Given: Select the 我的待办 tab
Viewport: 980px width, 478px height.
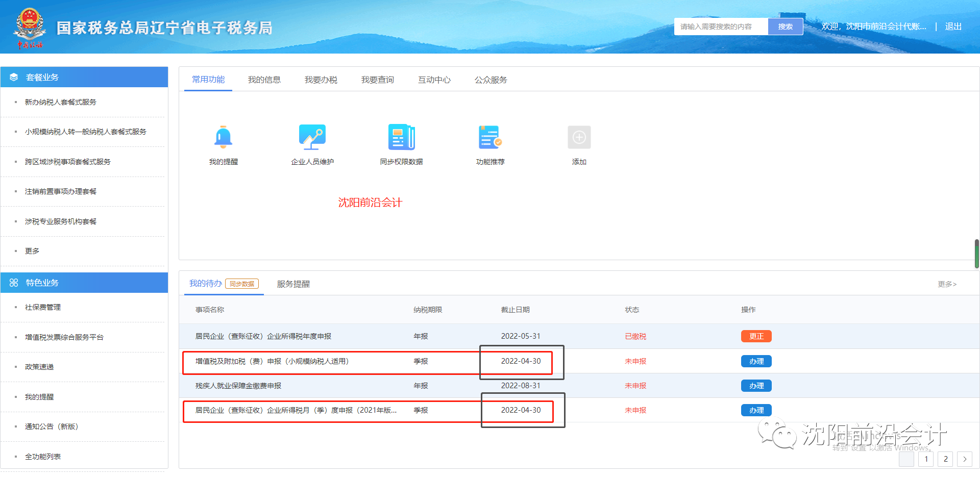Looking at the screenshot, I should coord(206,283).
